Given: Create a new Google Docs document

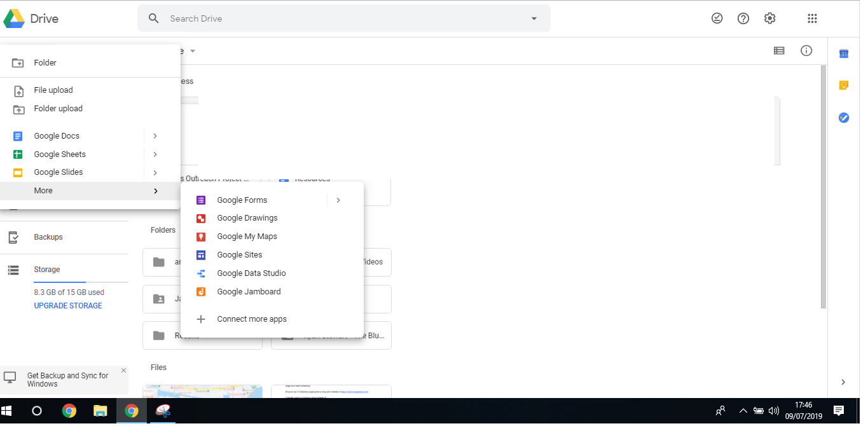Looking at the screenshot, I should click(71, 136).
